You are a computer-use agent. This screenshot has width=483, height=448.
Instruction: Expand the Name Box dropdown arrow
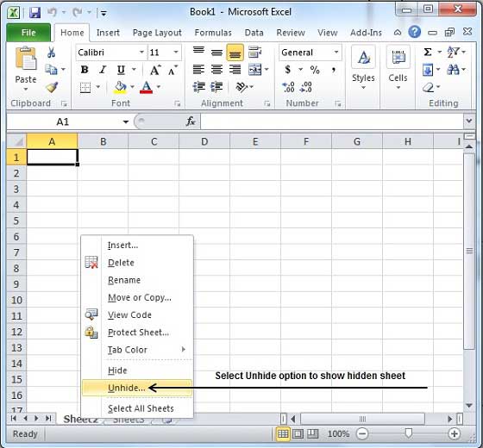point(126,122)
